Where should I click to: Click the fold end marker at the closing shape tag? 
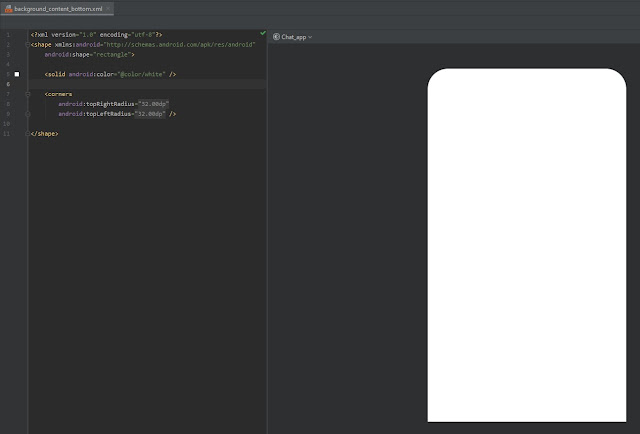pos(28,133)
